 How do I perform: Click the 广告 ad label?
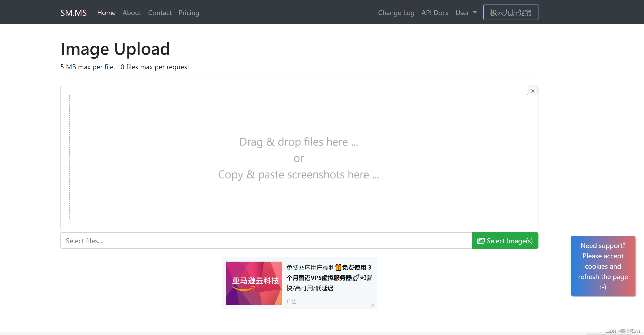tap(291, 301)
